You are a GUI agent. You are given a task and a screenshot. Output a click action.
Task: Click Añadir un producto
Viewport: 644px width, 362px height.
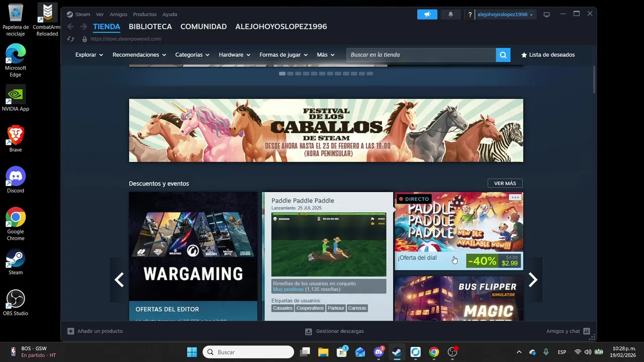[95, 331]
